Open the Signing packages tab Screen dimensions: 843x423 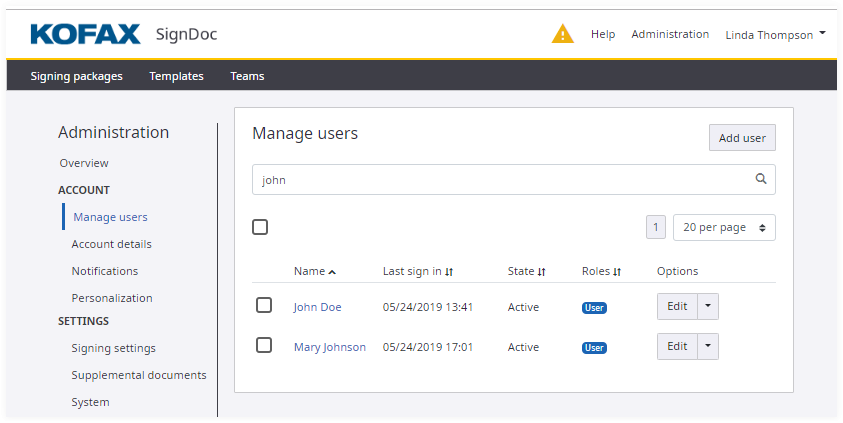(76, 76)
